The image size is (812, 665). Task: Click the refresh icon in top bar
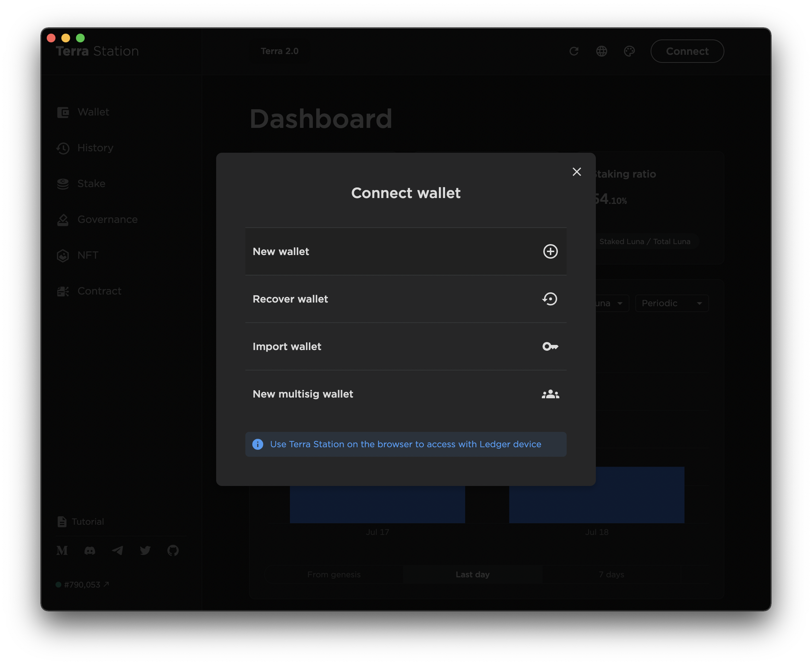click(574, 51)
